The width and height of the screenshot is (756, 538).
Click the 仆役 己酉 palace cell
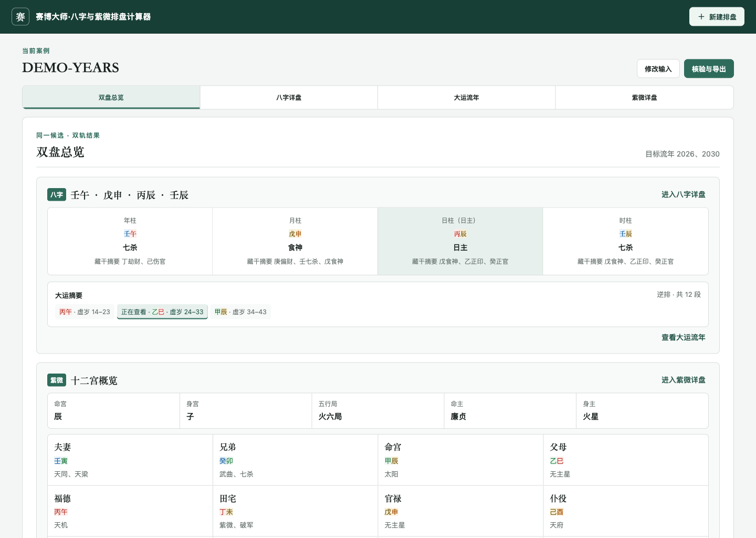(626, 511)
